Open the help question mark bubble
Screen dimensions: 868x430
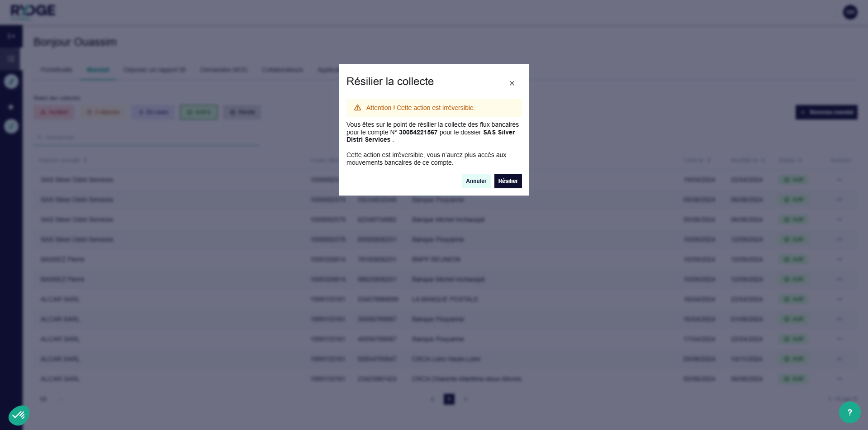pos(849,412)
